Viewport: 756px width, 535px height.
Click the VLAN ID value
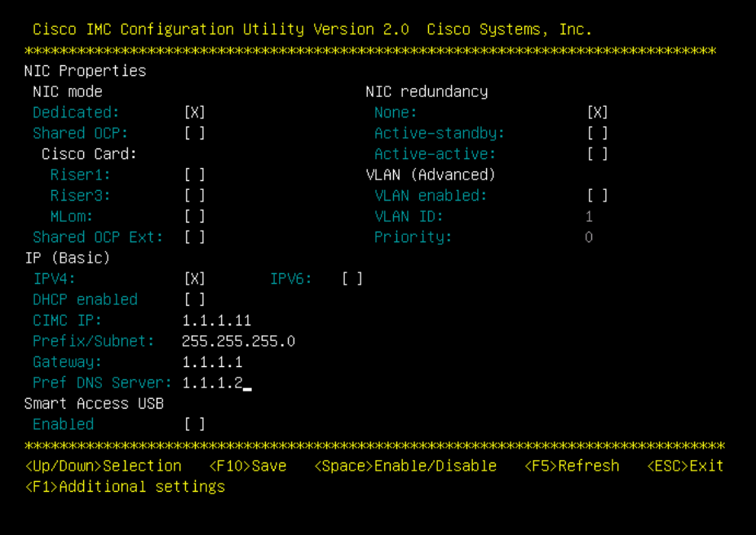589,216
